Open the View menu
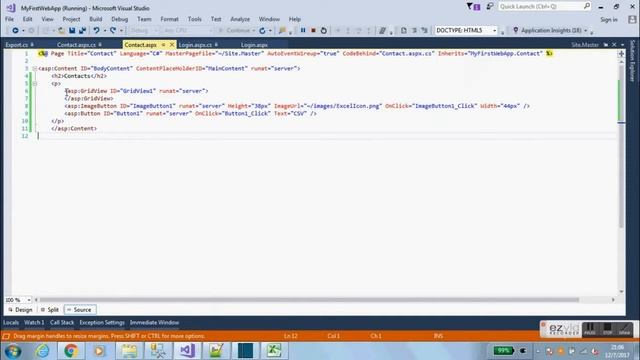 click(47, 19)
